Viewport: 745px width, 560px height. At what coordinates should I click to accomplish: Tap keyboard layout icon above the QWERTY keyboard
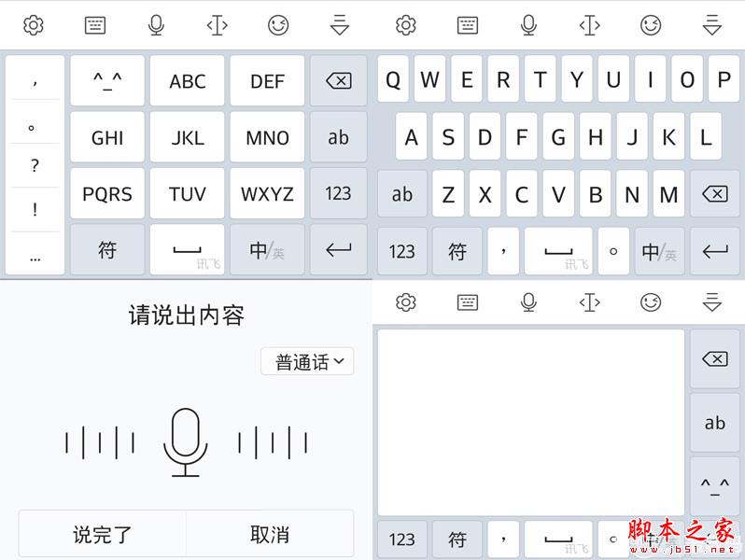tap(468, 25)
